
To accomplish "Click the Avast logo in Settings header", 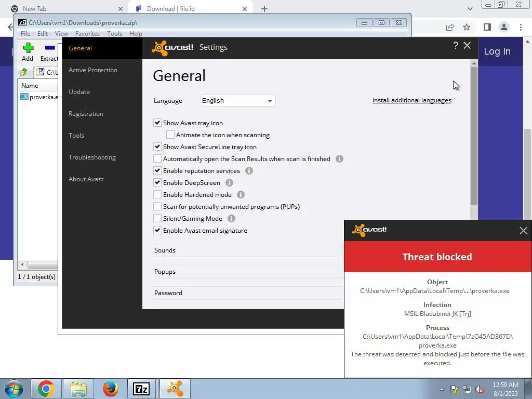I will [172, 48].
